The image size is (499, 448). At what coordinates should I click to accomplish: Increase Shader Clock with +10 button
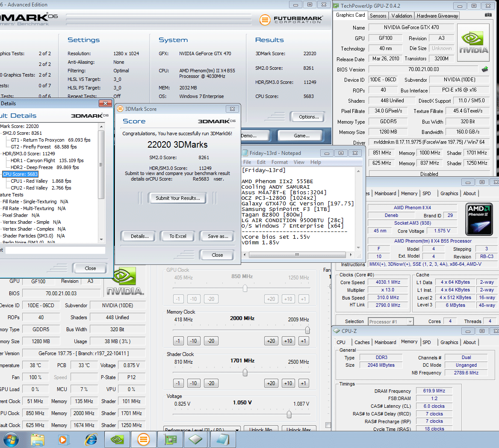click(288, 383)
